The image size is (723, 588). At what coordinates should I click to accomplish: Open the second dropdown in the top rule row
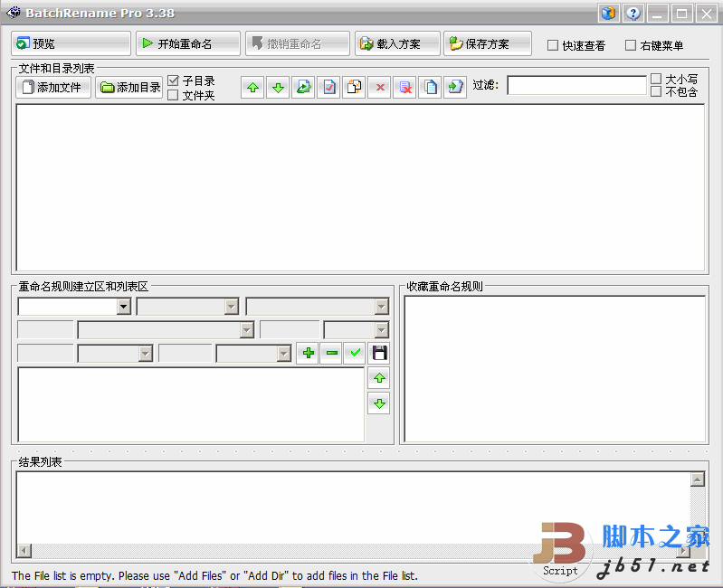click(232, 307)
